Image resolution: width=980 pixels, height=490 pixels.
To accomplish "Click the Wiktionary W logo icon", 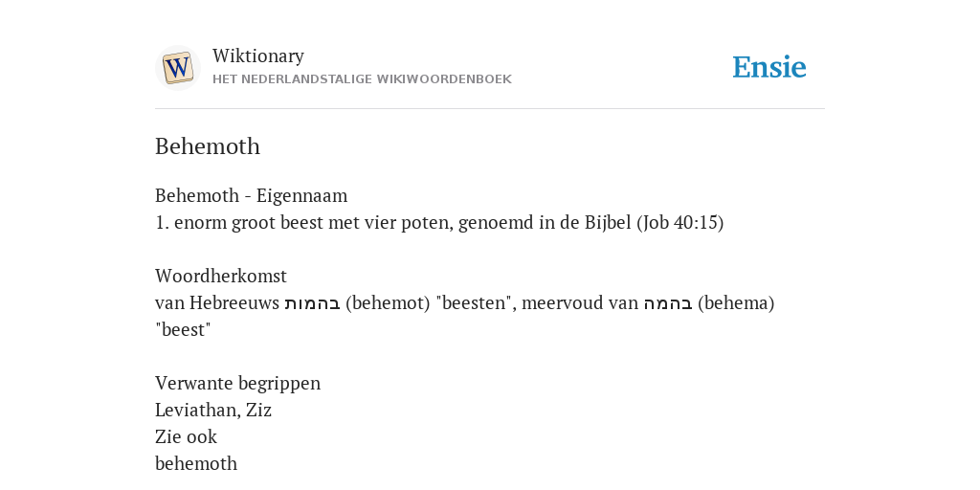I will pos(177,68).
